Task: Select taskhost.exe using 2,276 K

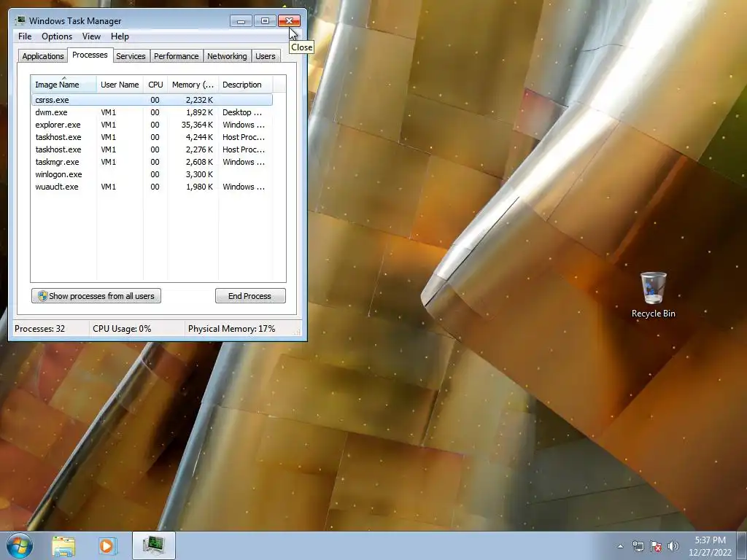Action: coord(152,149)
